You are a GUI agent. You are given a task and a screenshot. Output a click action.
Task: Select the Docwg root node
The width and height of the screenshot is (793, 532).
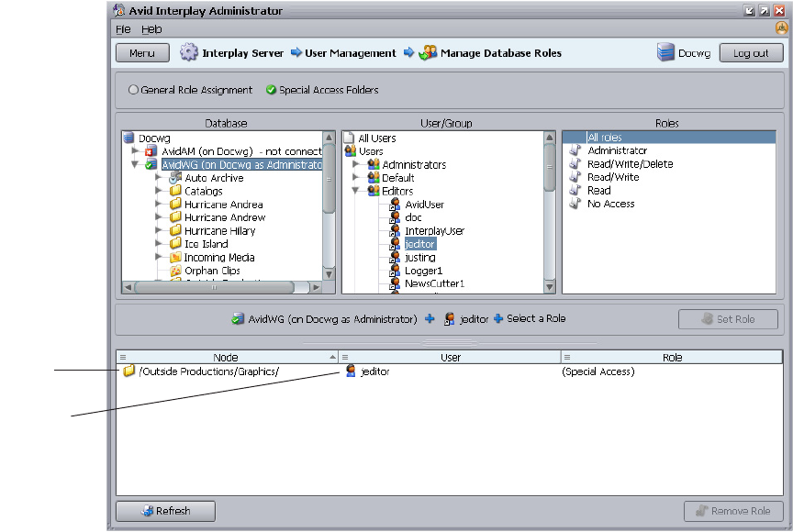click(x=154, y=138)
